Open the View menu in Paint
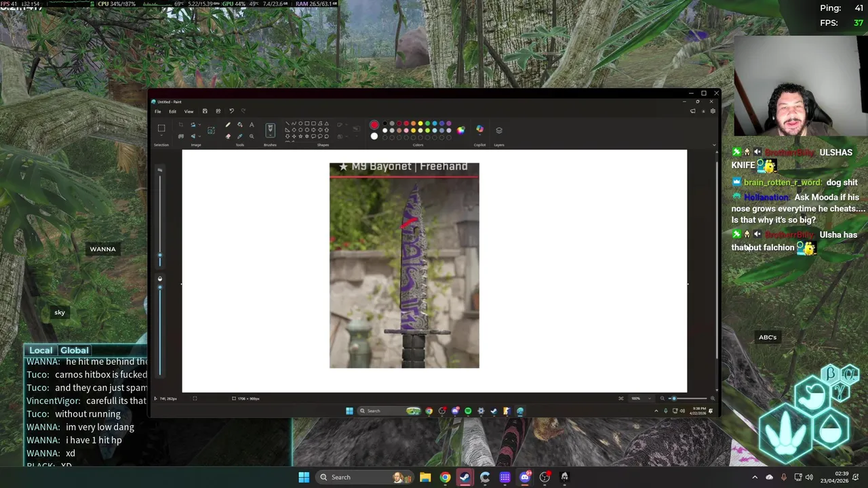Image resolution: width=868 pixels, height=488 pixels. [x=189, y=111]
